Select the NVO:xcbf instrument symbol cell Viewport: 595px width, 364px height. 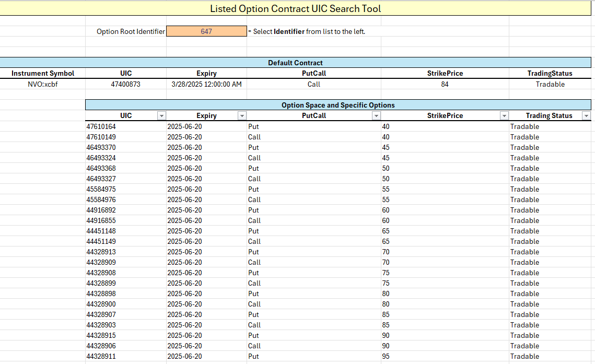tap(43, 84)
